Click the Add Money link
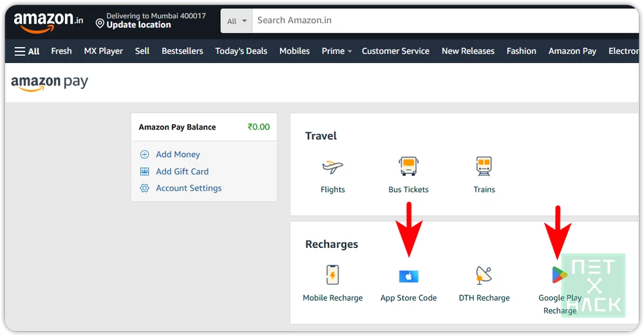 [178, 154]
